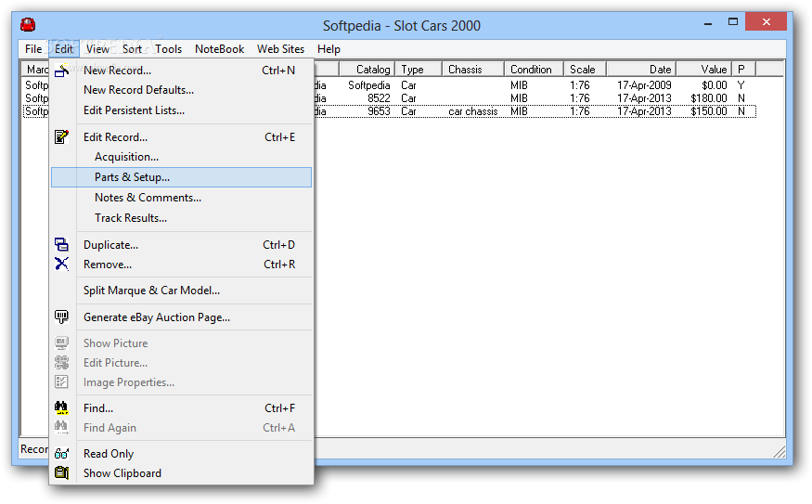Open the Tools menu
812x504 pixels.
[168, 49]
